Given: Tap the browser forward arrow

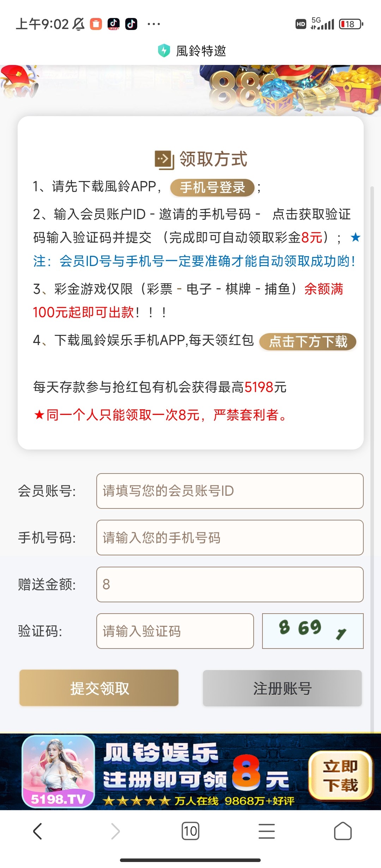Looking at the screenshot, I should (115, 831).
